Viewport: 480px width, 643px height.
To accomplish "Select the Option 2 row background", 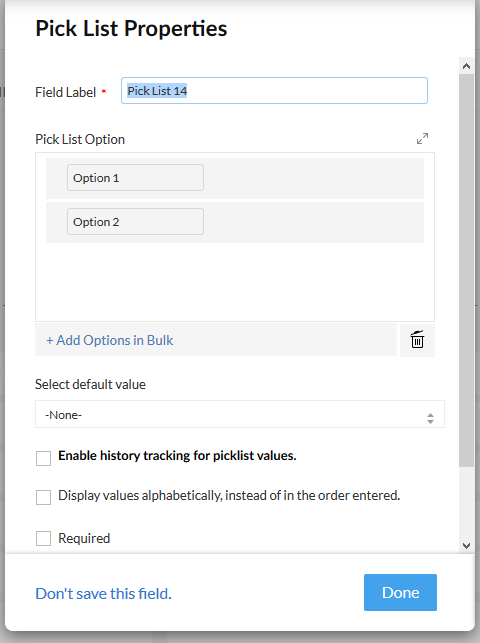I will [x=314, y=222].
